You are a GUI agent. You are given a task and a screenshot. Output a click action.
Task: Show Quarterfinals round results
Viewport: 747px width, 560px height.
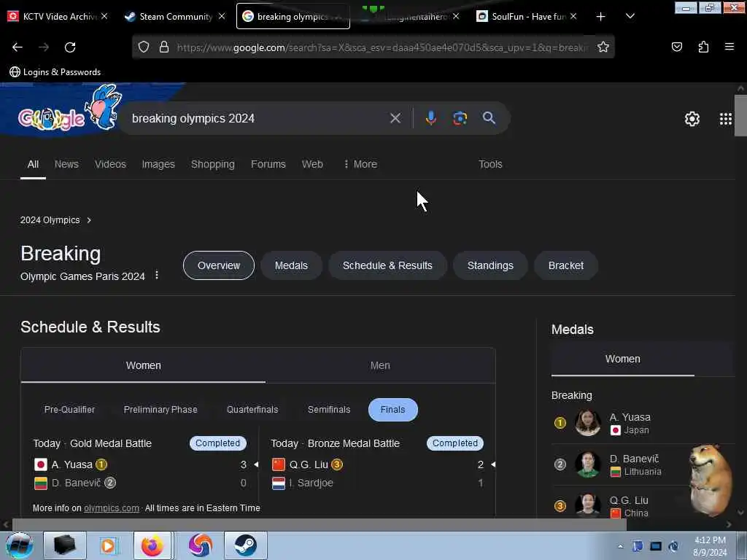[252, 410]
